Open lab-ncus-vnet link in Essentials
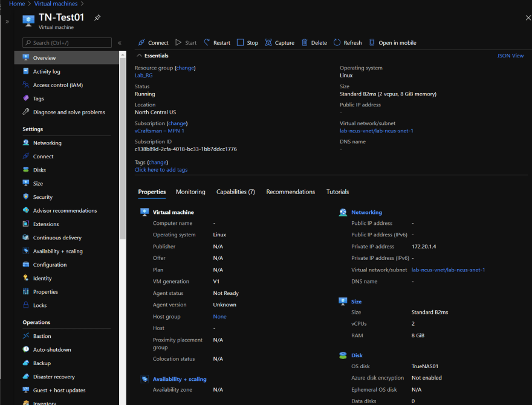Screen dimensions: 532x405 377,131
